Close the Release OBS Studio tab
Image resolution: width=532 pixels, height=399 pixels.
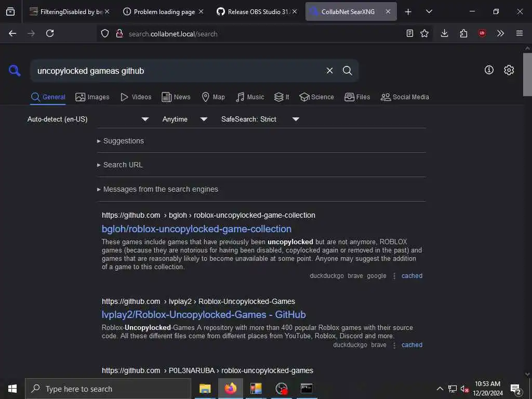click(295, 11)
